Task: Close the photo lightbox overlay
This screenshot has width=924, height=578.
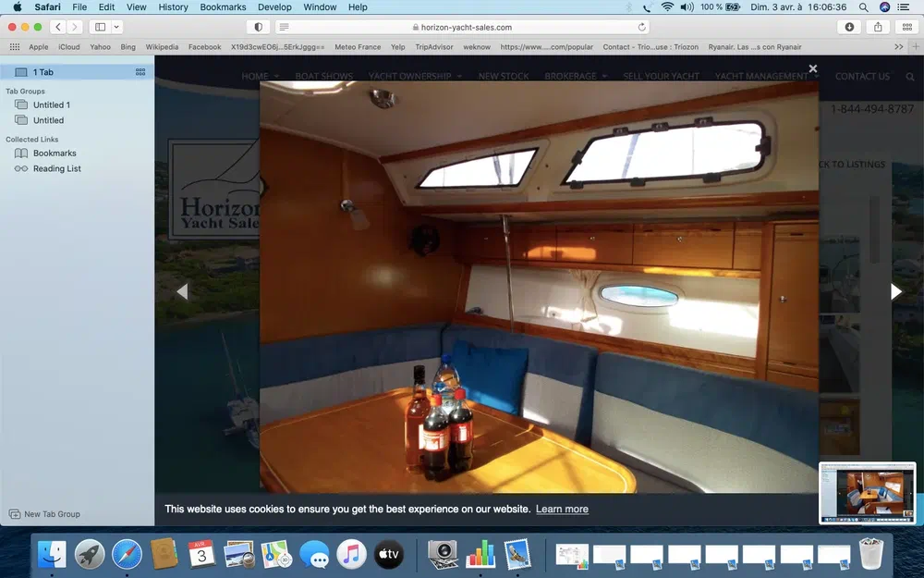Action: [812, 68]
